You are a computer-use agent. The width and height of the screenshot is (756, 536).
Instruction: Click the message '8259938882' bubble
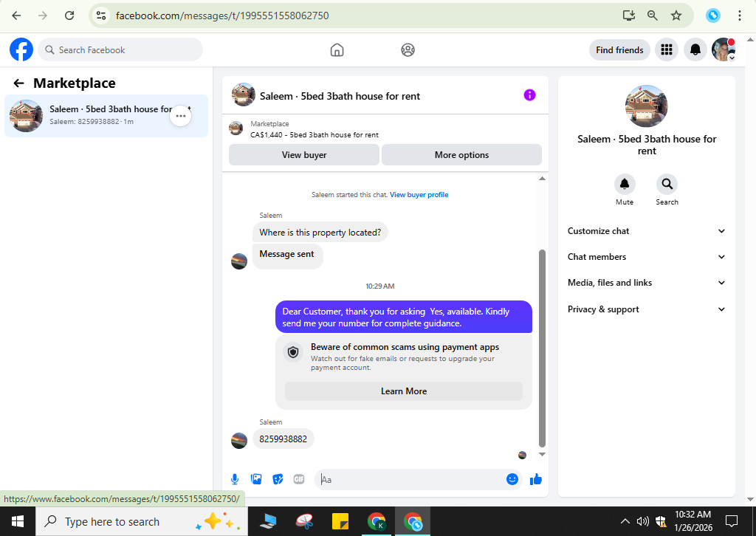point(283,439)
